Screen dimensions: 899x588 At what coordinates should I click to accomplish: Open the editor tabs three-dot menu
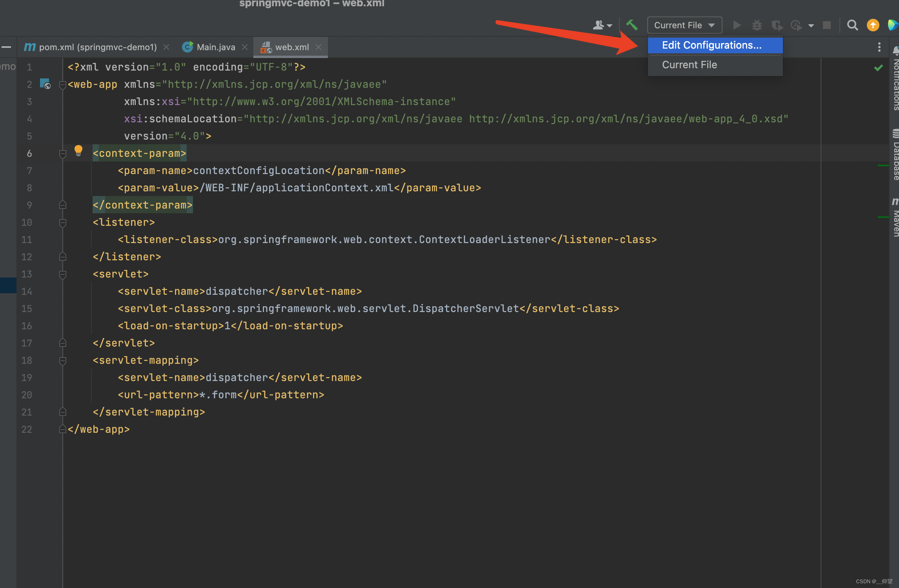point(879,47)
